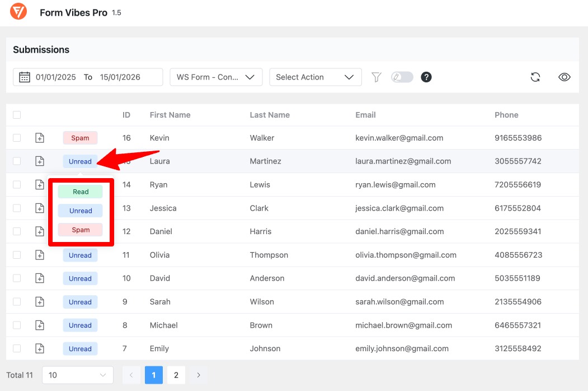Open the document icon for Kevin Walker's submission

40,137
